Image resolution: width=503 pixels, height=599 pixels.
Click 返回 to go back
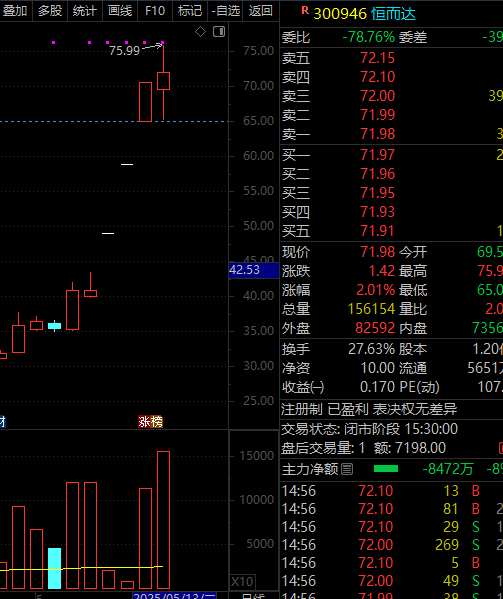click(x=261, y=10)
